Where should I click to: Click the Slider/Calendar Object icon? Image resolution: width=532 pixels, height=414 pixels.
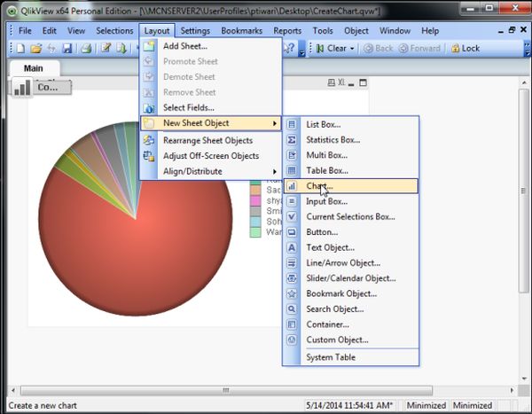click(x=292, y=278)
